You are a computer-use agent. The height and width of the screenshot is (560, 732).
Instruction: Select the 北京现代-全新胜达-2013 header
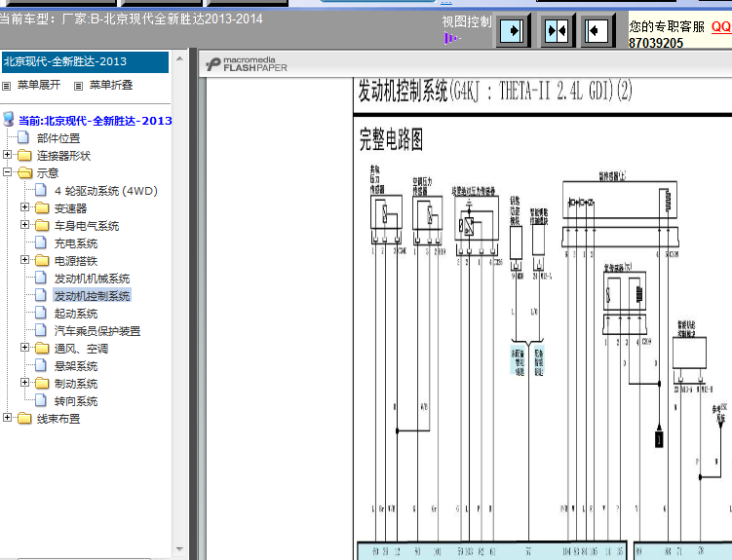coord(85,61)
